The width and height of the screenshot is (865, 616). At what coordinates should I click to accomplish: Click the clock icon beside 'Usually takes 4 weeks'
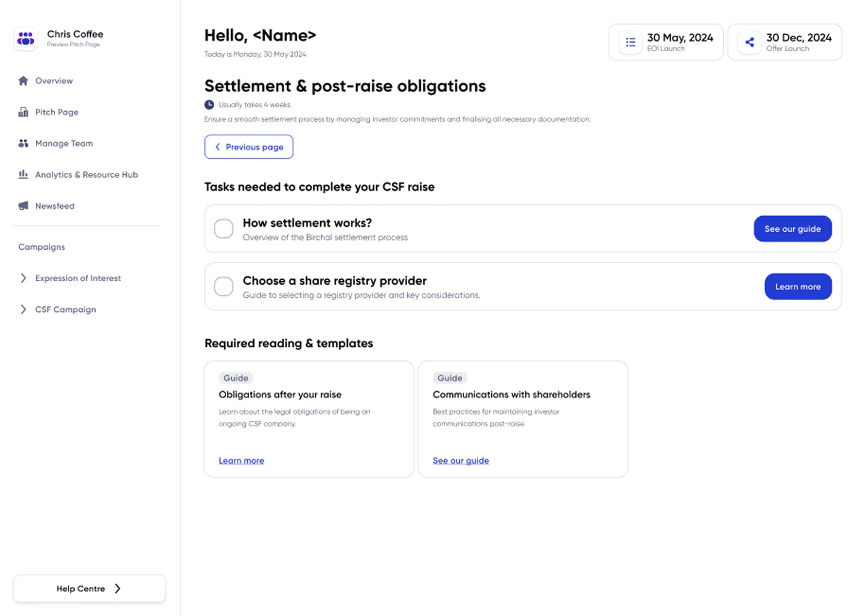coord(209,105)
